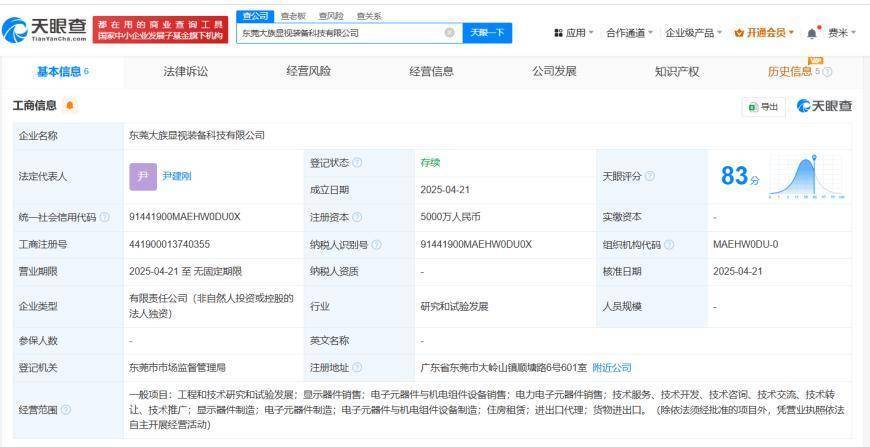Image resolution: width=870 pixels, height=447 pixels.
Task: Switch to the 法律诉讼 tab
Action: coord(186,72)
